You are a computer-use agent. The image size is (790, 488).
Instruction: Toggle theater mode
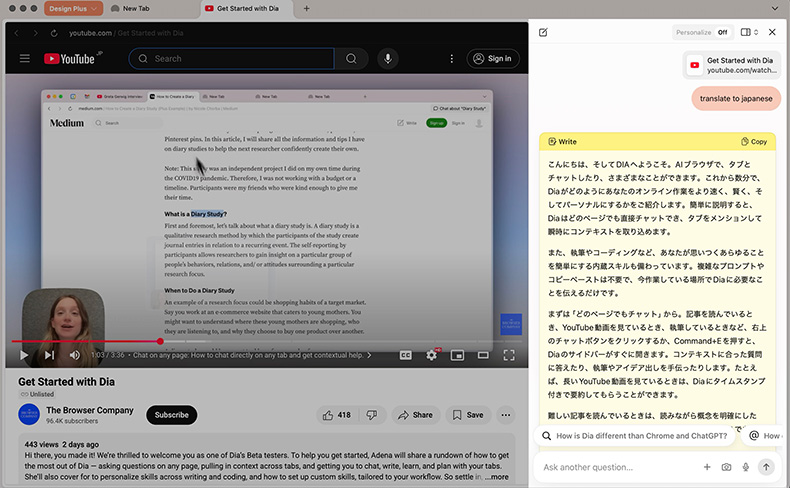[x=483, y=355]
